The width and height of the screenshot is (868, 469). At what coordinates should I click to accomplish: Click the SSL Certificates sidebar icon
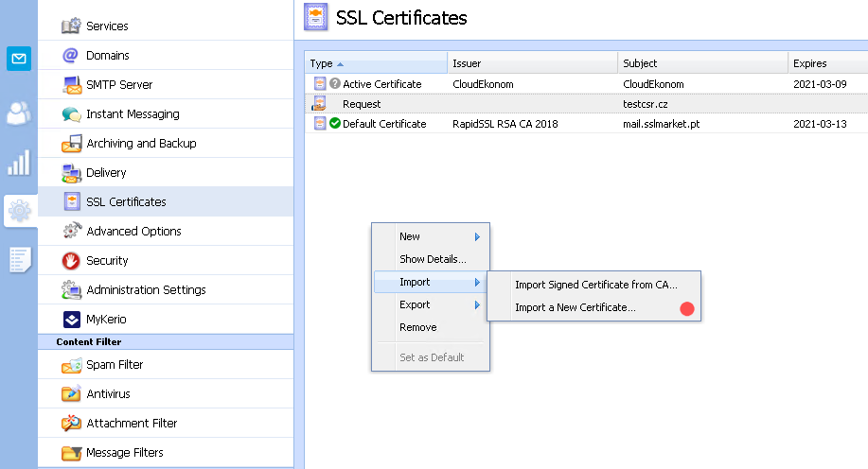click(x=71, y=201)
